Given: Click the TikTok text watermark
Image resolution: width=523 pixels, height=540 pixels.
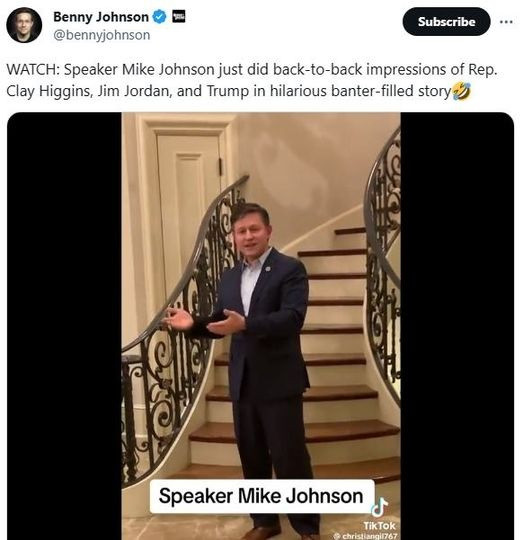Looking at the screenshot, I should coord(379,526).
